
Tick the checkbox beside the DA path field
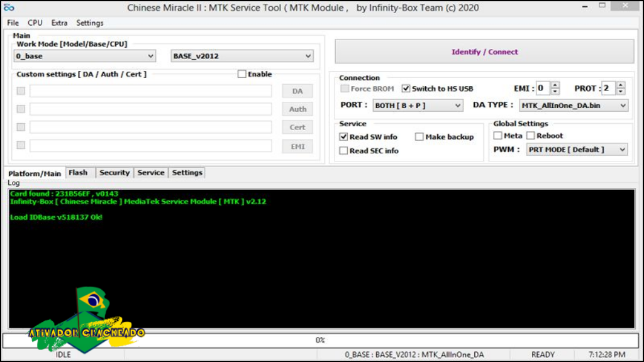21,90
